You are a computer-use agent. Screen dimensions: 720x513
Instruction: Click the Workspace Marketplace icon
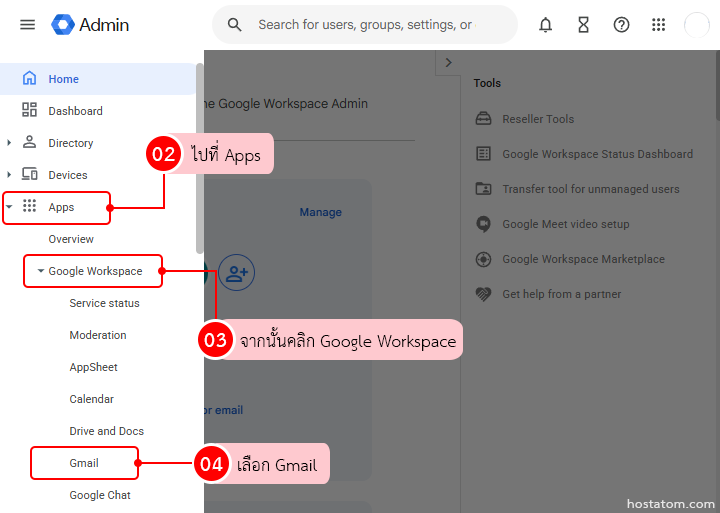(483, 259)
